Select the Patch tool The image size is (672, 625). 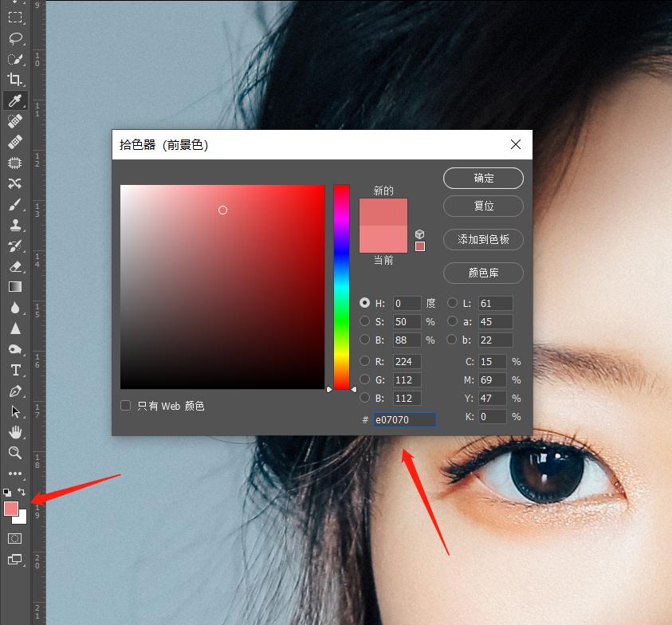point(15,163)
